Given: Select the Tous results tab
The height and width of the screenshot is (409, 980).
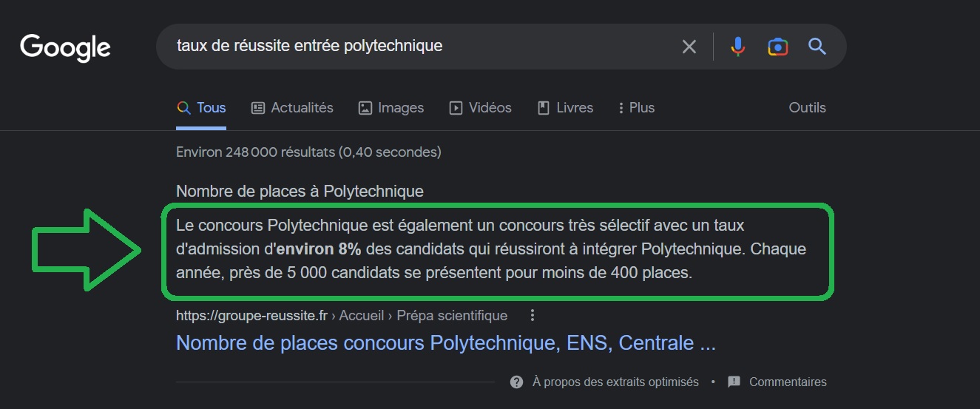Looking at the screenshot, I should tap(201, 108).
